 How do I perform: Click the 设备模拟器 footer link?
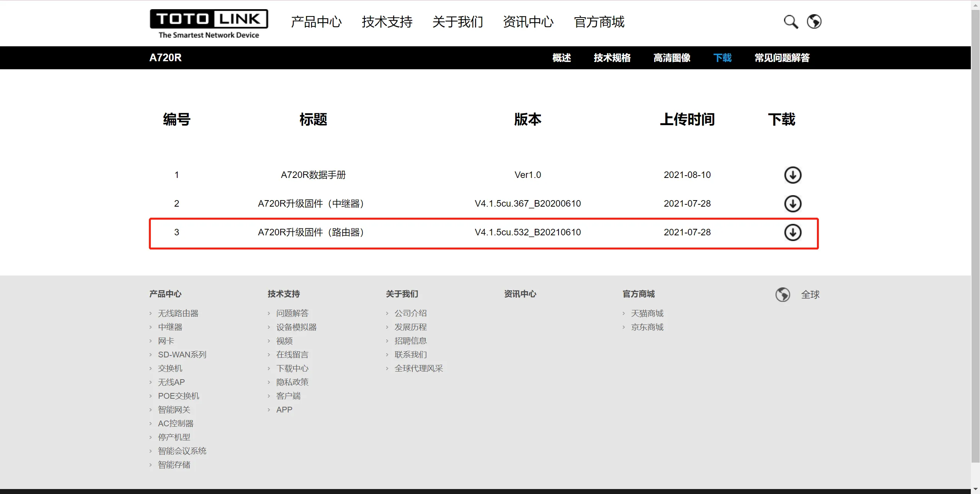[x=296, y=327]
